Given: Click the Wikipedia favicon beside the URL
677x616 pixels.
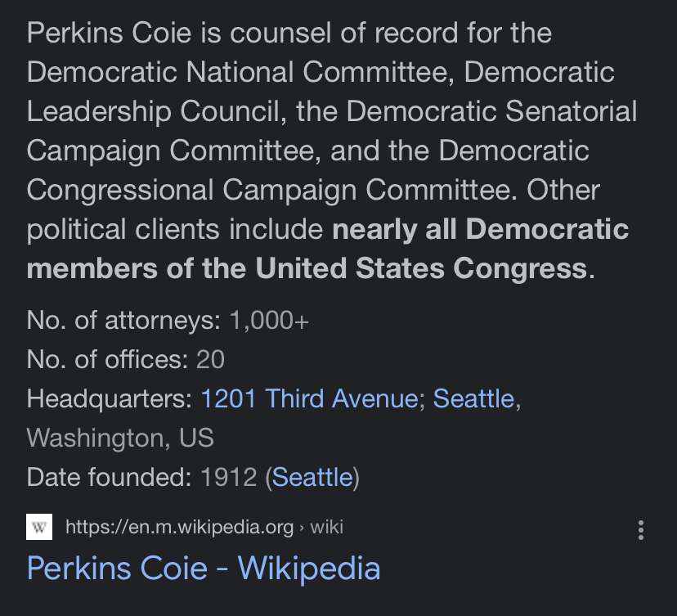Looking at the screenshot, I should [x=39, y=527].
